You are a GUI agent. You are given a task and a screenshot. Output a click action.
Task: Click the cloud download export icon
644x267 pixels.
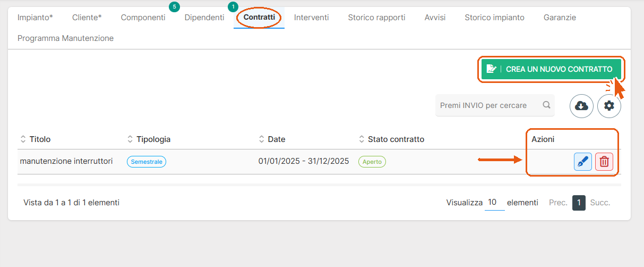pos(581,106)
